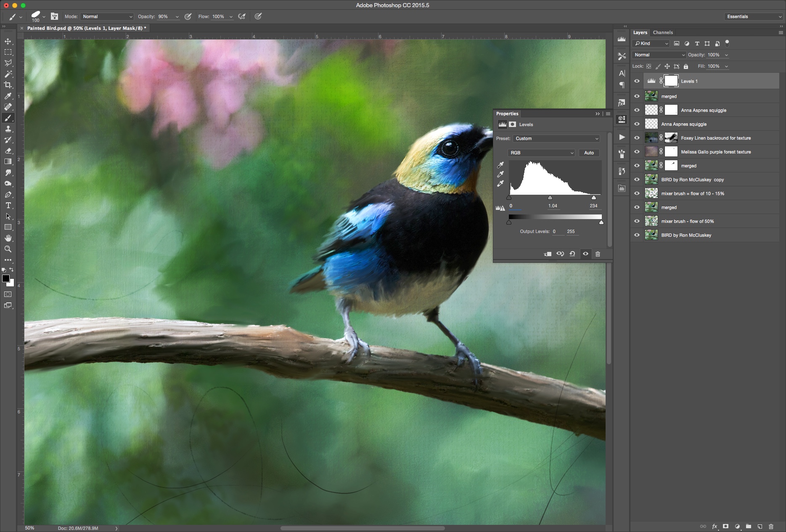
Task: Click the foreground color swatch
Action: pos(6,278)
